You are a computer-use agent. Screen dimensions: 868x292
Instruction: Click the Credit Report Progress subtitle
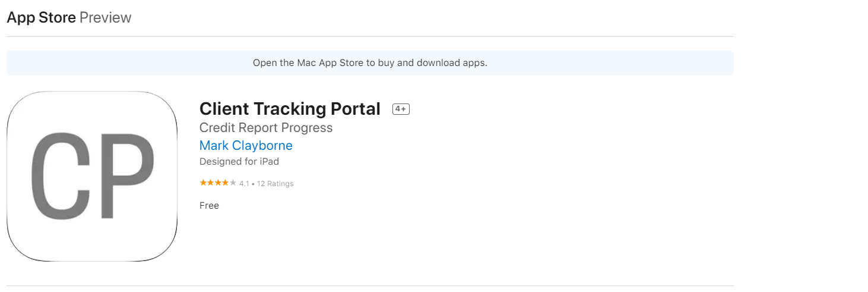[x=266, y=128]
